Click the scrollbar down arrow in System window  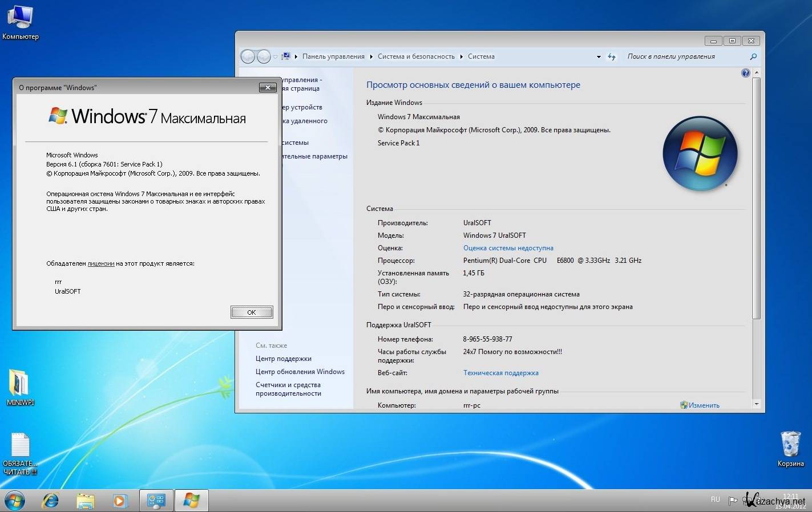(x=757, y=404)
